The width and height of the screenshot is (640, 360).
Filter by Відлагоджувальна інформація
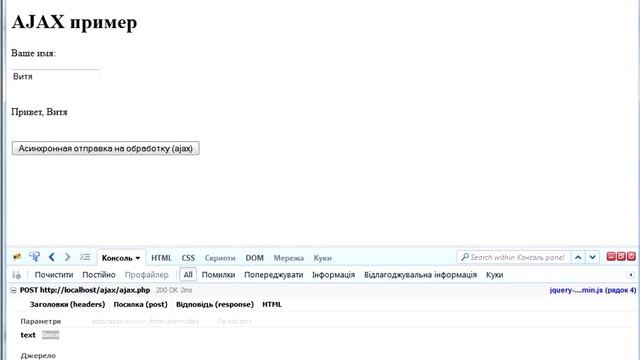click(420, 275)
